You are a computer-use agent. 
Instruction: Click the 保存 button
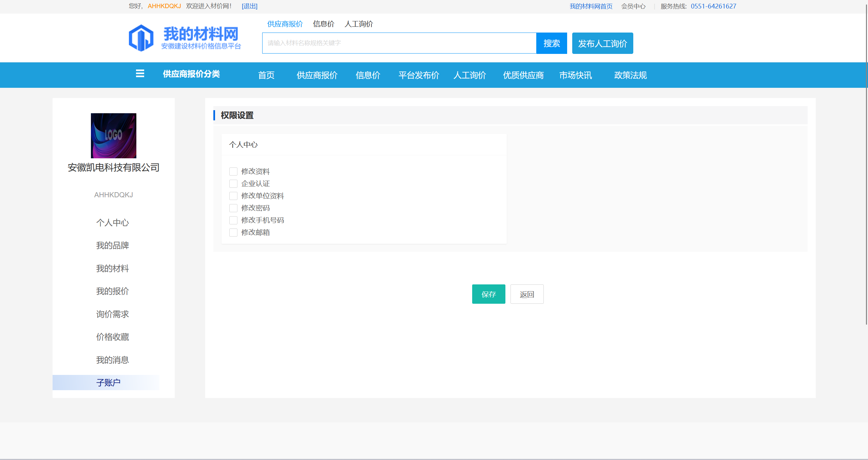[x=488, y=294]
